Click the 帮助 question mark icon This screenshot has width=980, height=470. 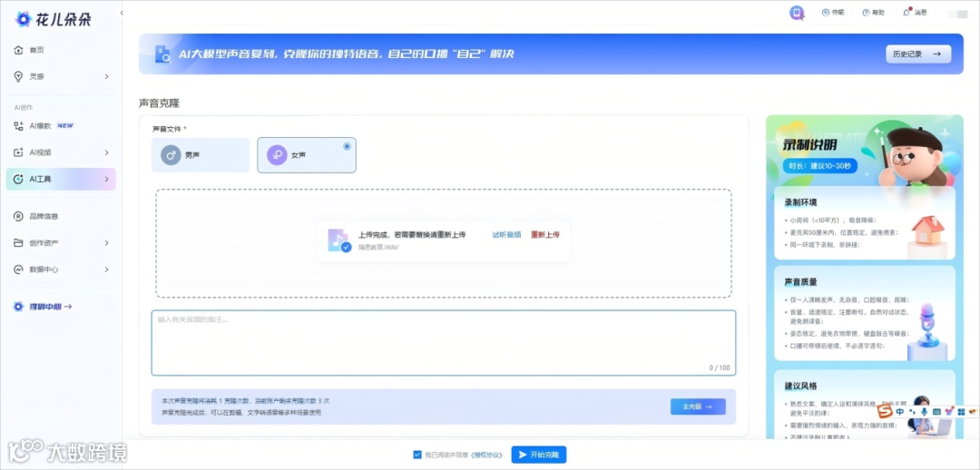(x=866, y=13)
